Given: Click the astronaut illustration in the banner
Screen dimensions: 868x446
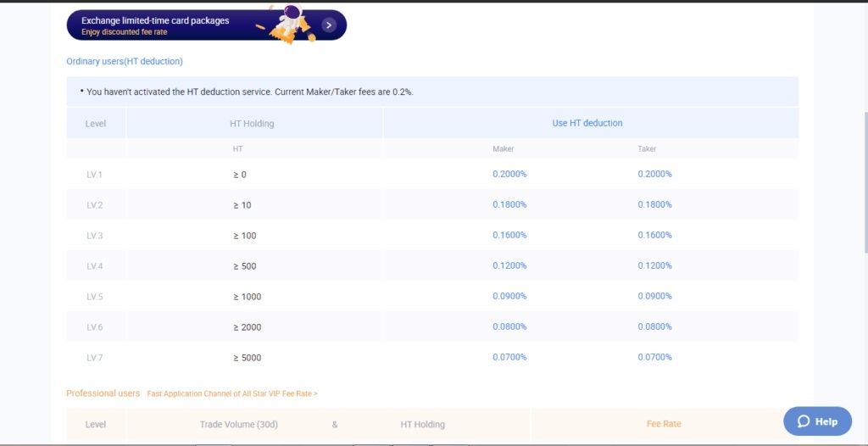Looking at the screenshot, I should click(290, 23).
